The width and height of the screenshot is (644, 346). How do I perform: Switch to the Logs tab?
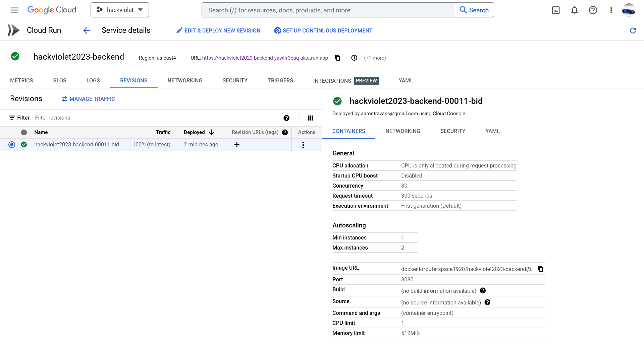pyautogui.click(x=93, y=80)
